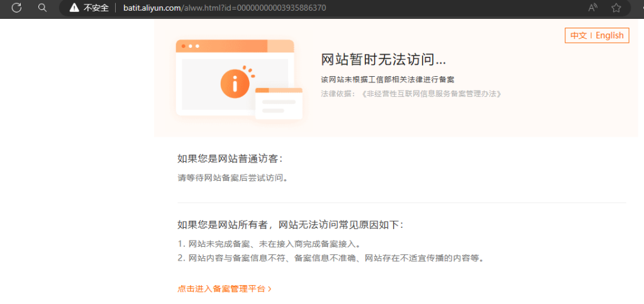Click the 如果您是网站所有者 section heading
This screenshot has width=644, height=304.
tap(290, 225)
